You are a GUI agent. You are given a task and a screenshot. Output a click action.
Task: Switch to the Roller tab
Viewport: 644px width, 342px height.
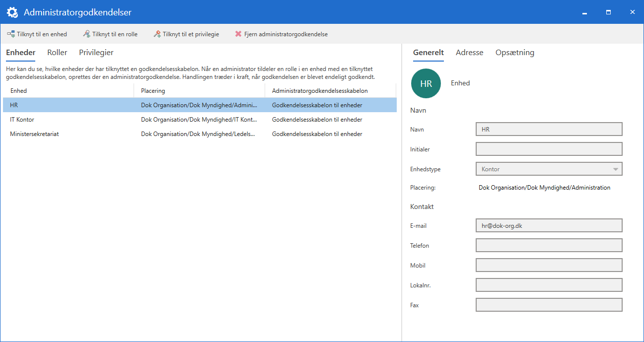click(x=57, y=53)
